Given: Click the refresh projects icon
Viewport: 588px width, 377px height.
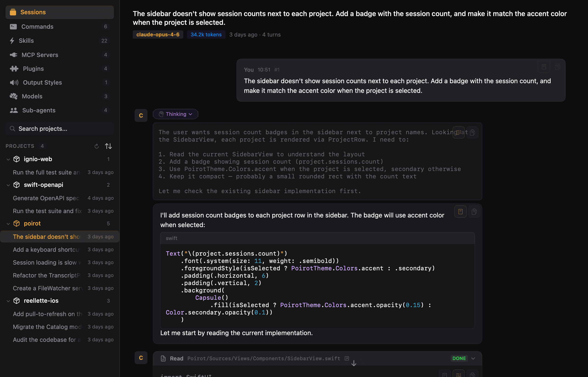Looking at the screenshot, I should click(x=96, y=146).
